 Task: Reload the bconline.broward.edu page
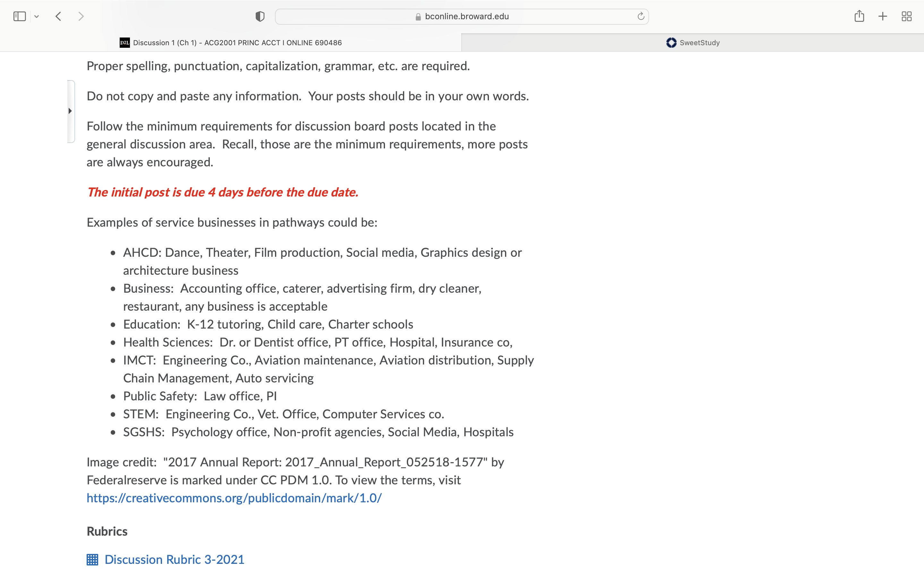tap(641, 16)
